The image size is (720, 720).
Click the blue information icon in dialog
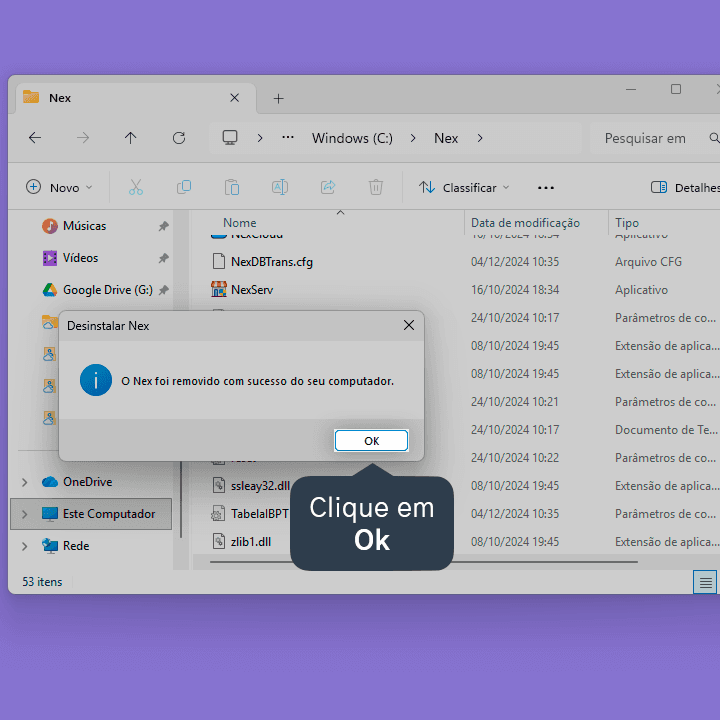96,380
